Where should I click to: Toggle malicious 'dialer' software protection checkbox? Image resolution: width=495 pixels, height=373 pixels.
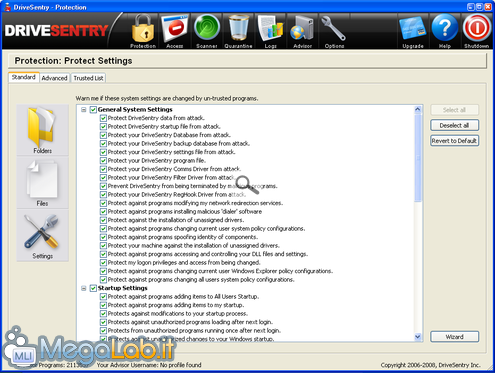pyautogui.click(x=103, y=212)
